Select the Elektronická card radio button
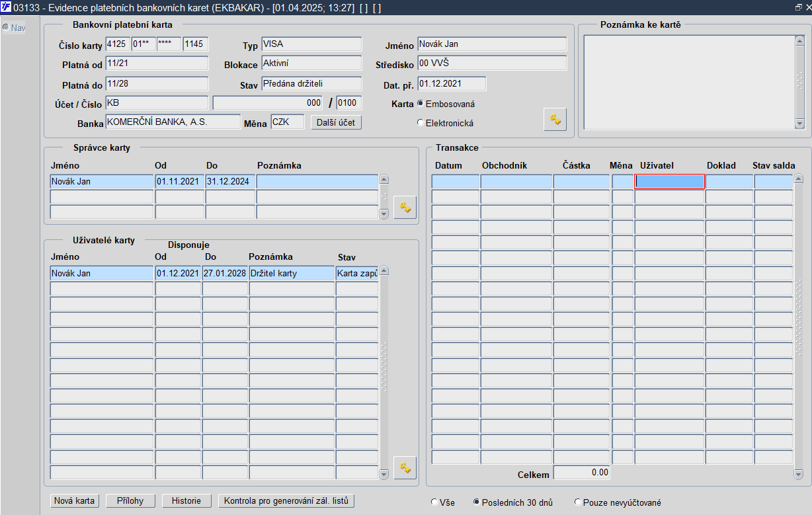The width and height of the screenshot is (812, 515). pos(420,122)
